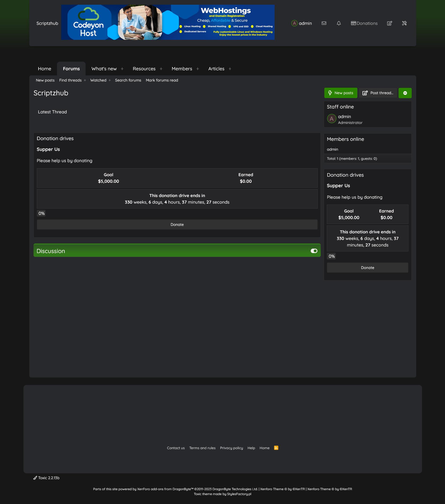The height and width of the screenshot is (504, 445).
Task: Open the admin tools wrench icon
Action: pos(404,23)
